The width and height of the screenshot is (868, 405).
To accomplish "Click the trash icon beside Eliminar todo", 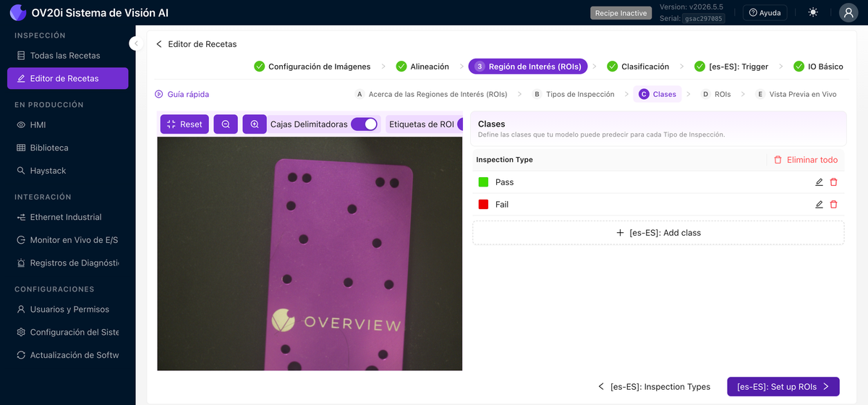I will (x=778, y=160).
